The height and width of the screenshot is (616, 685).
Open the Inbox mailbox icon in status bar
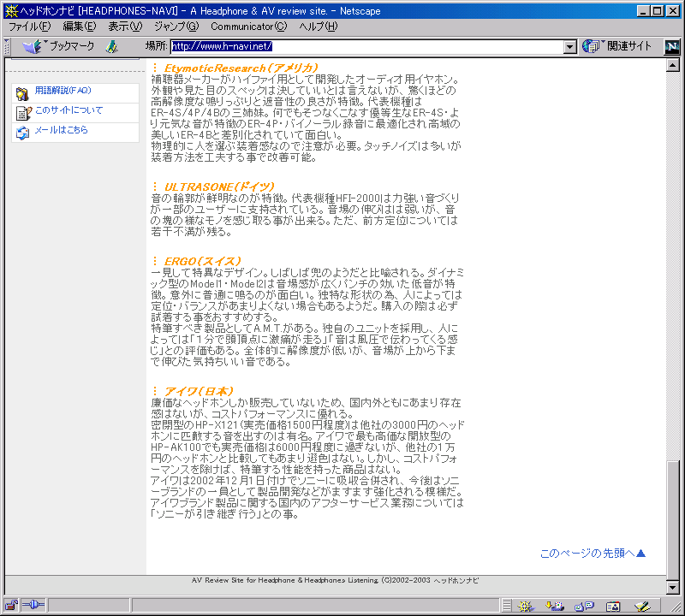(554, 606)
